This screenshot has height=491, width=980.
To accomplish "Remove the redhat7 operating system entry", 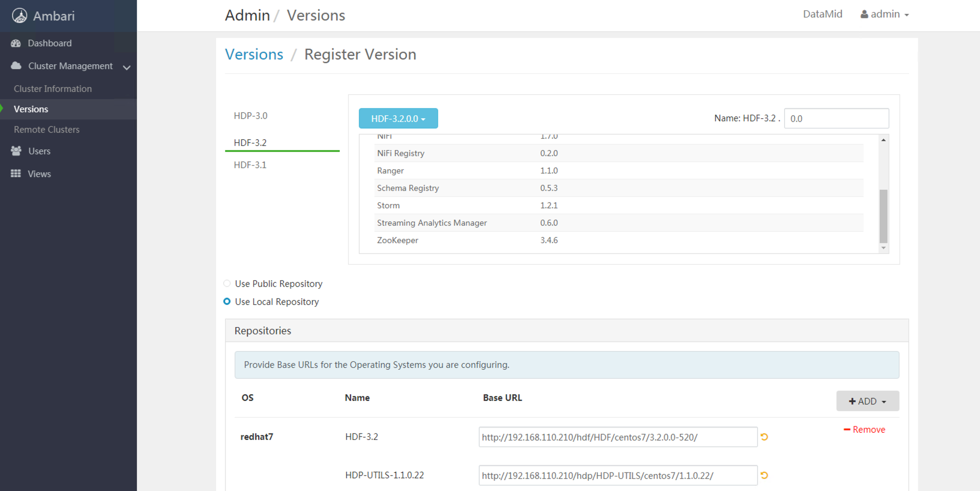I will [864, 430].
